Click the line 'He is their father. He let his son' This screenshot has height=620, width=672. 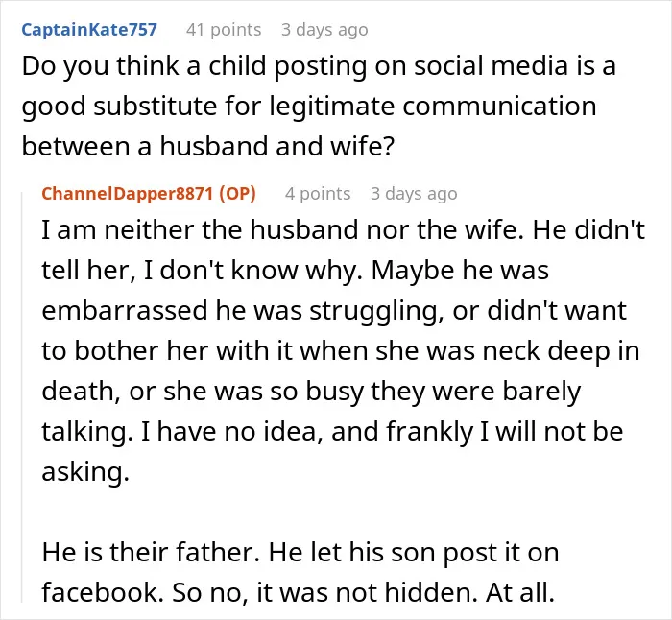[x=300, y=553]
